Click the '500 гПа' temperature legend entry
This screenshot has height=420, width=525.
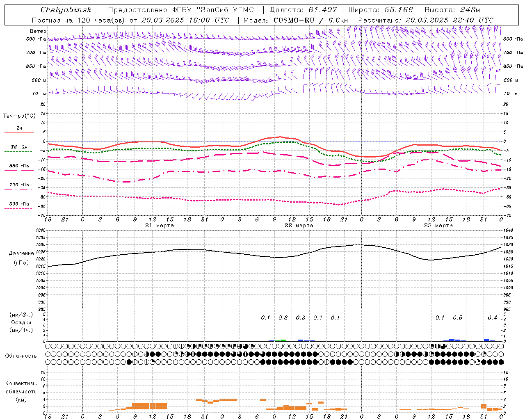click(19, 204)
